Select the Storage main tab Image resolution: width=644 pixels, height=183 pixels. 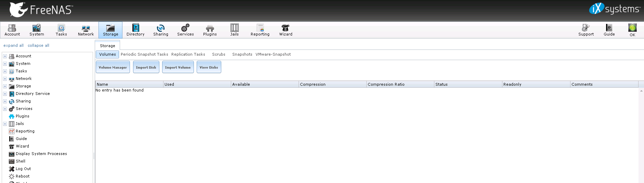click(107, 45)
